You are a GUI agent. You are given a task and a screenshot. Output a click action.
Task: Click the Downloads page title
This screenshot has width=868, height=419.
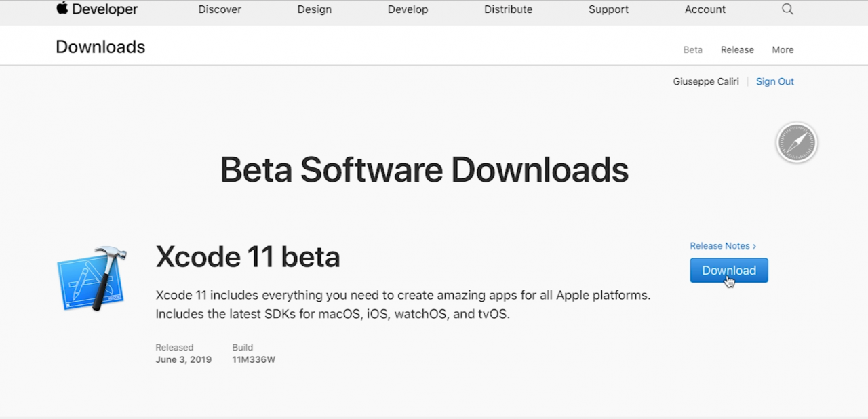100,47
